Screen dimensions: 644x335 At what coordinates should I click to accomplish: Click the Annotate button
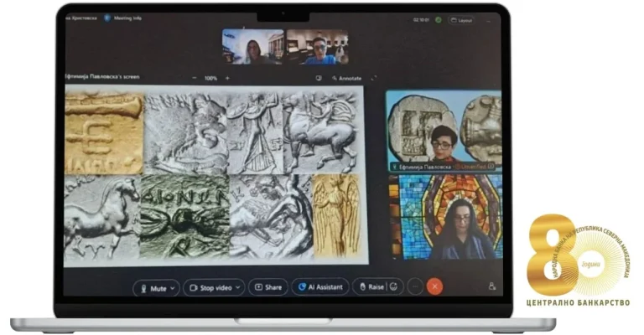(347, 78)
